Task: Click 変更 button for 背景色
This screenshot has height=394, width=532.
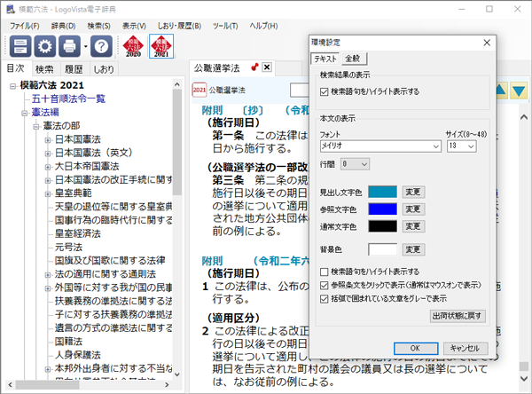Action: [x=413, y=249]
